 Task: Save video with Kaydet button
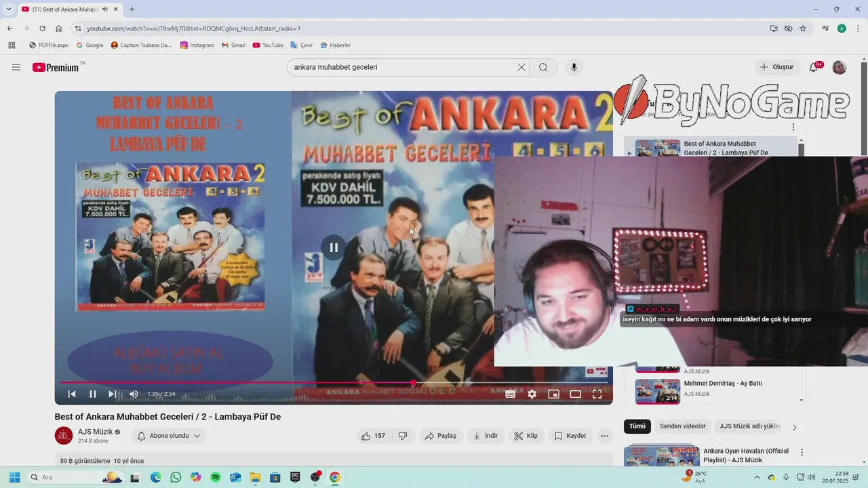tap(570, 436)
